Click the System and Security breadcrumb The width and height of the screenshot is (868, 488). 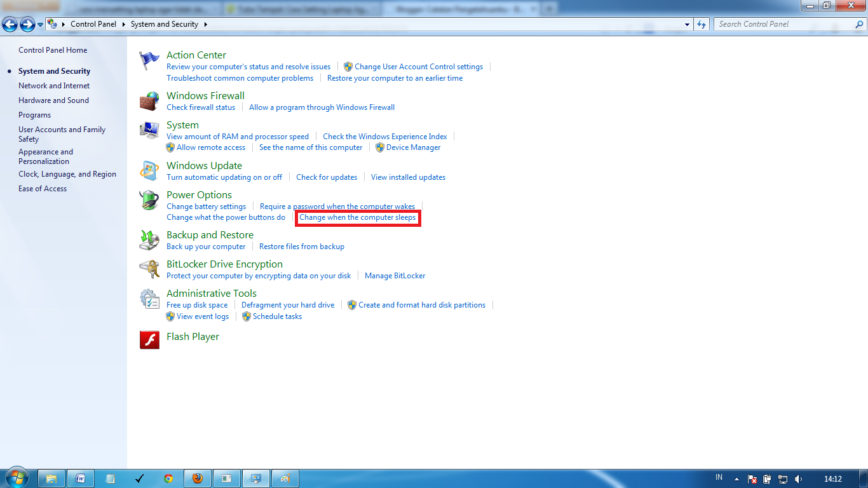click(x=165, y=24)
